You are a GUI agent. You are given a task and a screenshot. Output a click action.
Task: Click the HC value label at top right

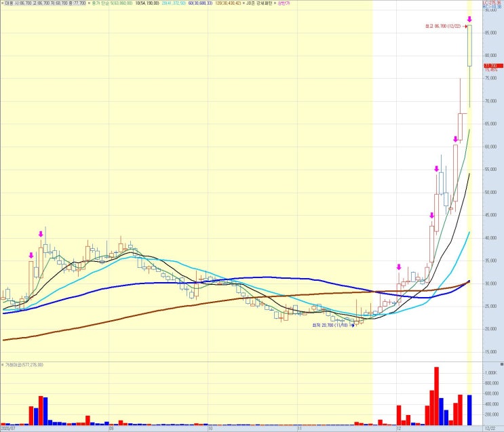492,6
